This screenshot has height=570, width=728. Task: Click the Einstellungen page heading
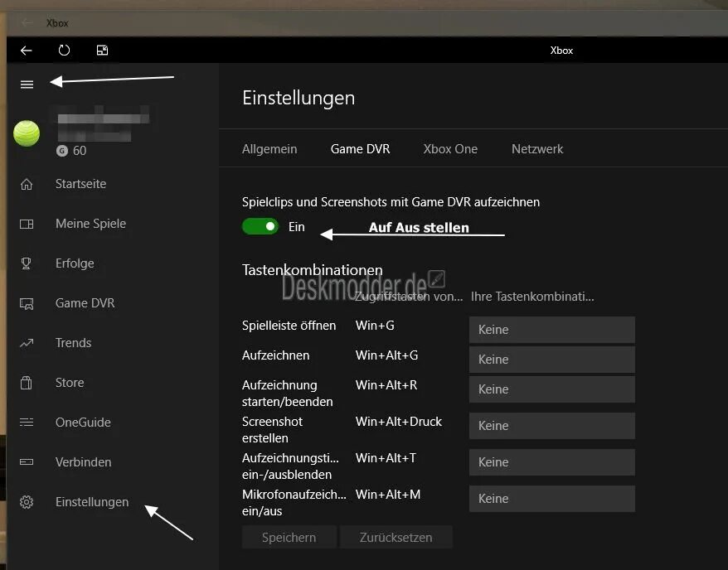[x=298, y=98]
